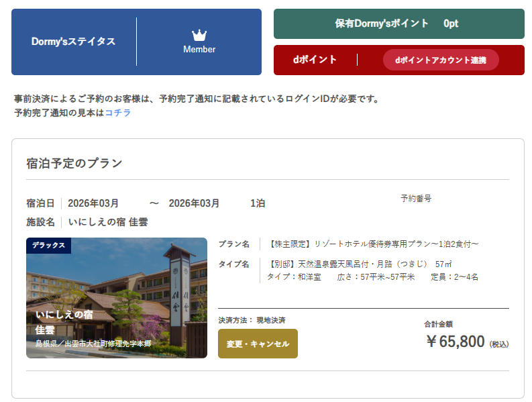Click the Member text under the crown
Screen dimensions: 532x402
pos(199,49)
